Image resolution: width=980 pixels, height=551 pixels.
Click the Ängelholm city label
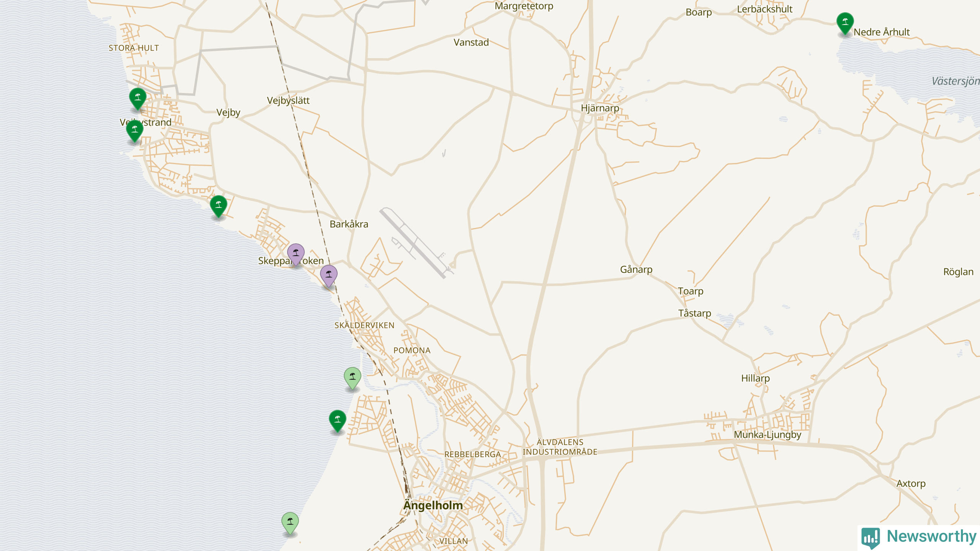pos(433,505)
